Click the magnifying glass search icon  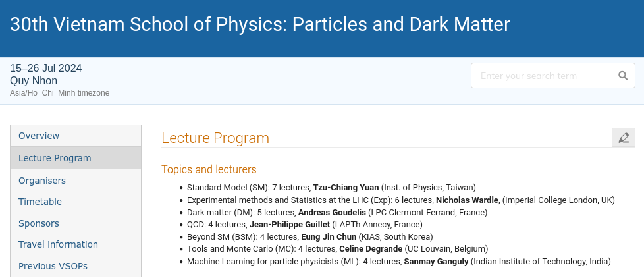tap(622, 76)
